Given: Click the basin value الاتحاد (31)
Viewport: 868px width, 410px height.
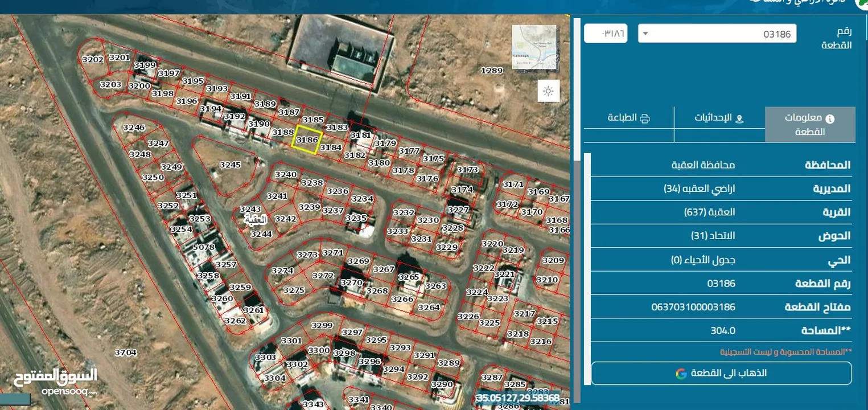Looking at the screenshot, I should 713,236.
